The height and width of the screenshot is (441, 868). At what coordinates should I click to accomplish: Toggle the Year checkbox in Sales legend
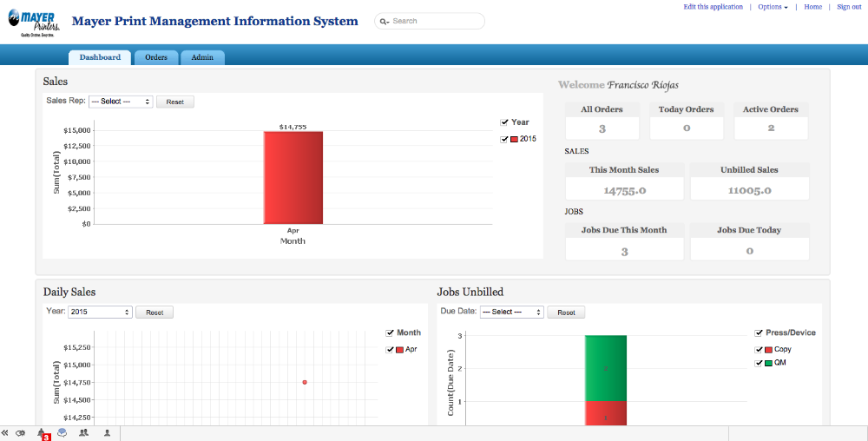click(x=503, y=122)
